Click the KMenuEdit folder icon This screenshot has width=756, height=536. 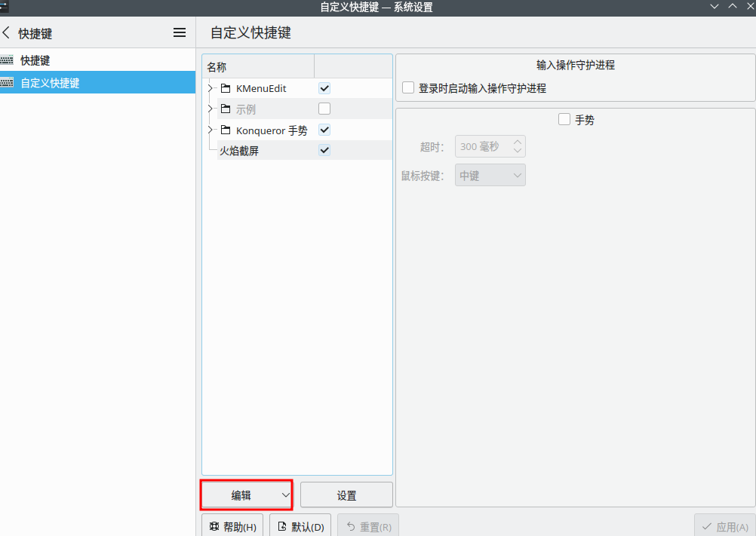226,88
